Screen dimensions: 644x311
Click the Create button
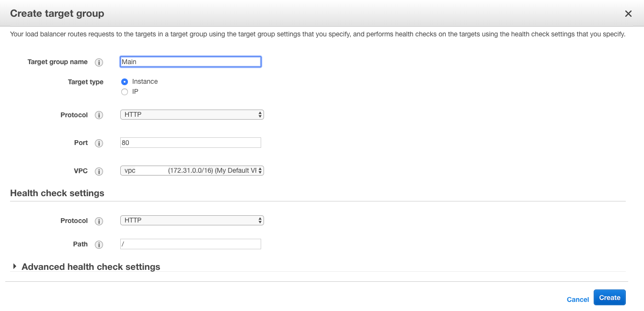pos(609,298)
